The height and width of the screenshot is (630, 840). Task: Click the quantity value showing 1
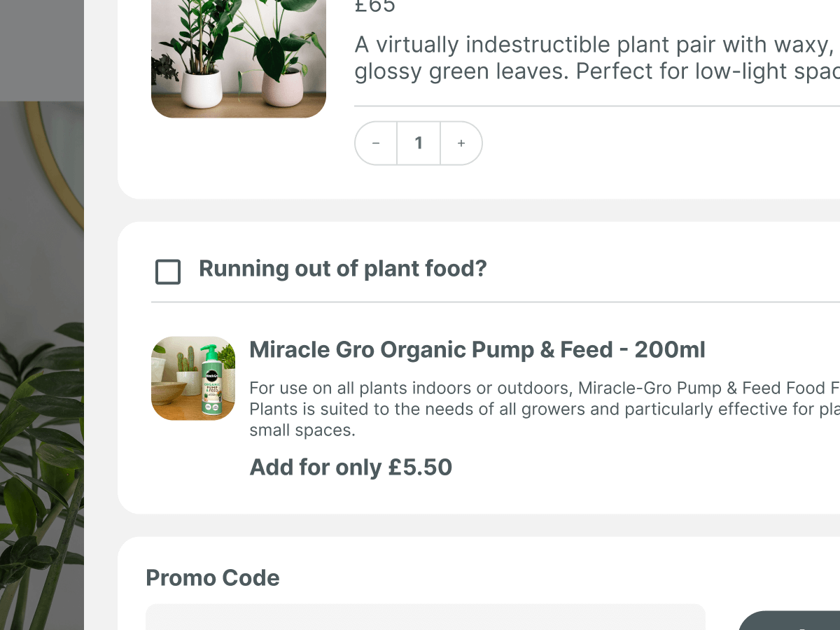pyautogui.click(x=419, y=143)
